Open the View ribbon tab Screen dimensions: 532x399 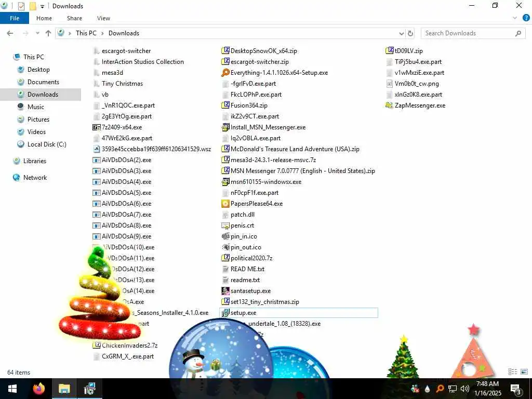click(103, 18)
